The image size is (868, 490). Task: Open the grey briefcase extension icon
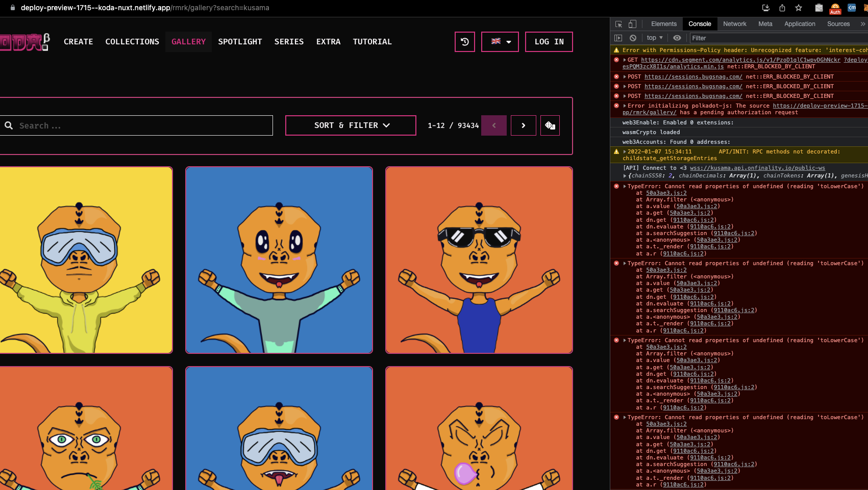point(819,8)
